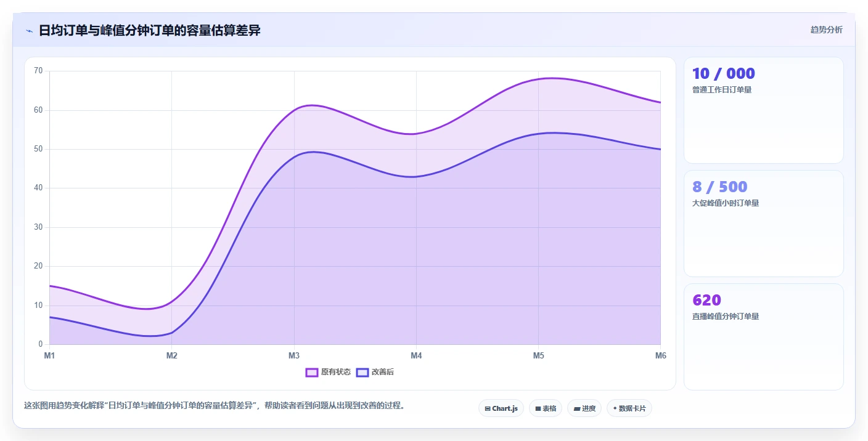868x441 pixels.
Task: Click the chart title 日均订单与峰值分钟订单的容量估算差异
Action: click(x=150, y=31)
